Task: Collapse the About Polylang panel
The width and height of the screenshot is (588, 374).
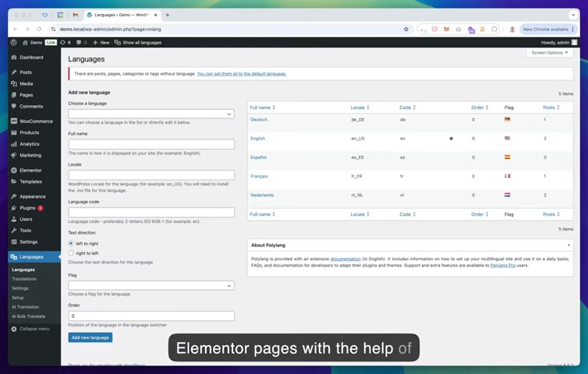Action: (x=569, y=245)
